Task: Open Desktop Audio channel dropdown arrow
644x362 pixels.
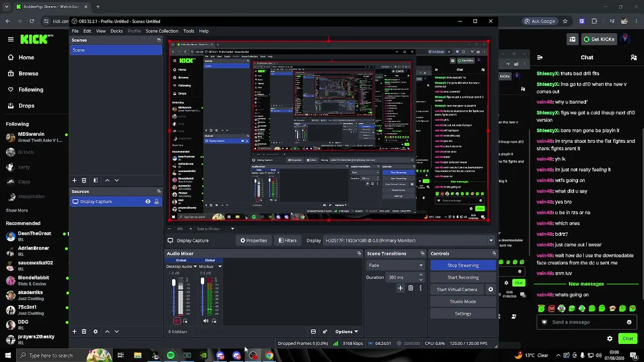Action: 195,266
